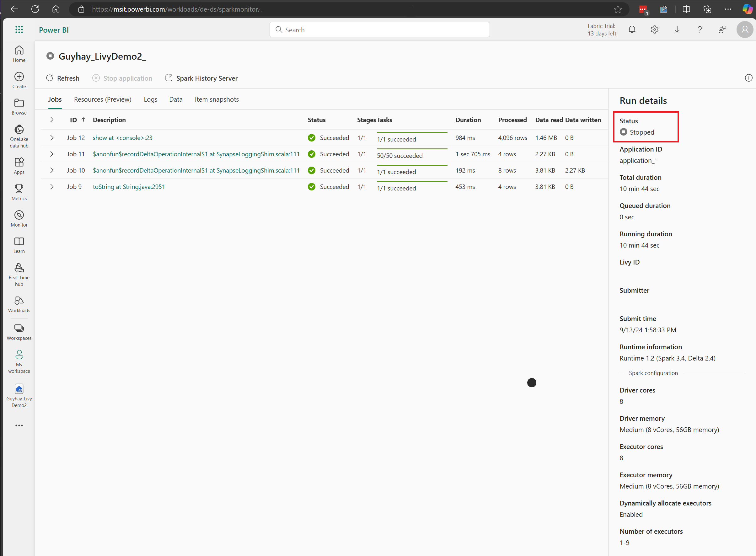Toggle the Dynamically allocate executors setting
Viewport: 756px width, 556px height.
coord(631,514)
